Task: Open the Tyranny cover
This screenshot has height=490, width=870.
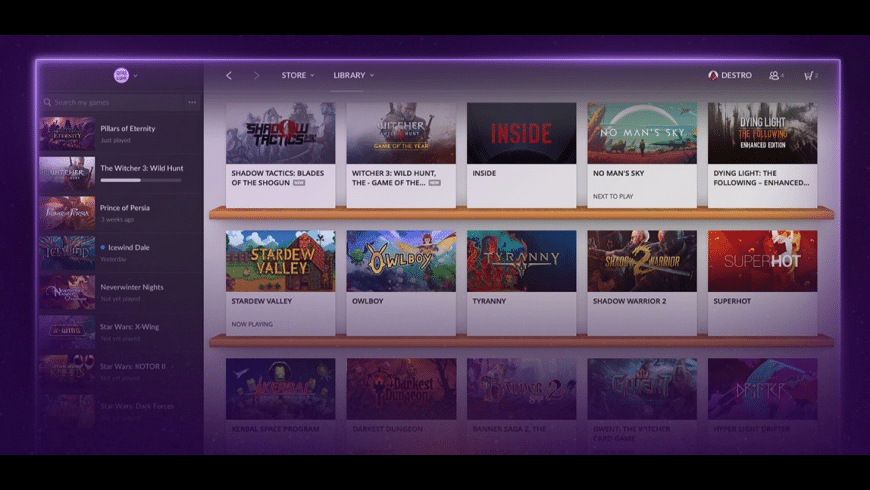Action: click(x=522, y=261)
